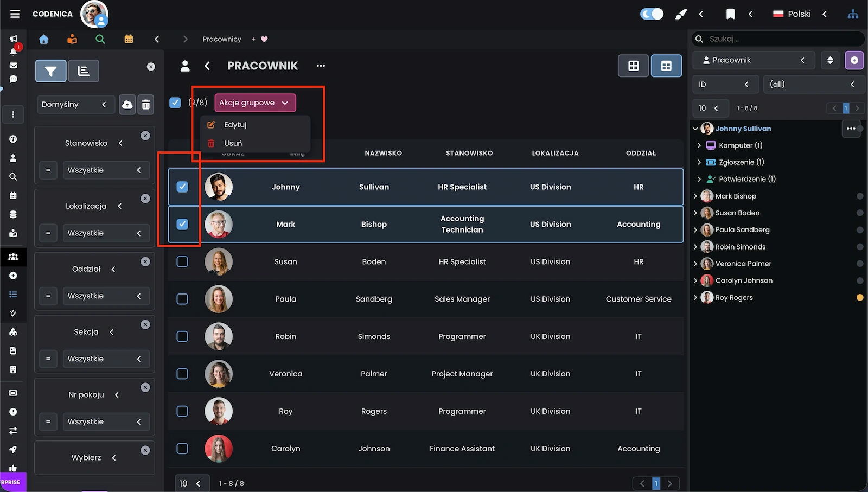868x492 pixels.
Task: Select the filter funnel button
Action: [51, 71]
